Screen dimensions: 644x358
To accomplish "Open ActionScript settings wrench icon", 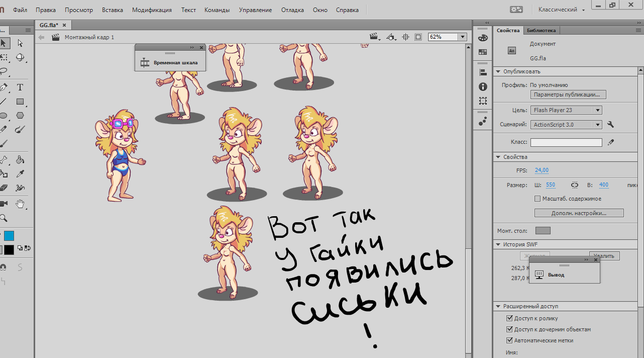I will click(610, 125).
